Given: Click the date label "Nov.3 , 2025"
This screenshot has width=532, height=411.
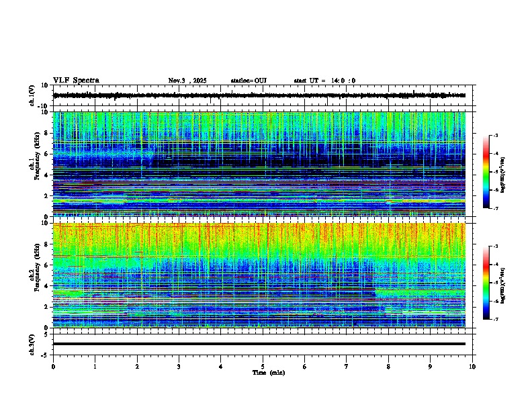Looking at the screenshot, I should [x=187, y=81].
